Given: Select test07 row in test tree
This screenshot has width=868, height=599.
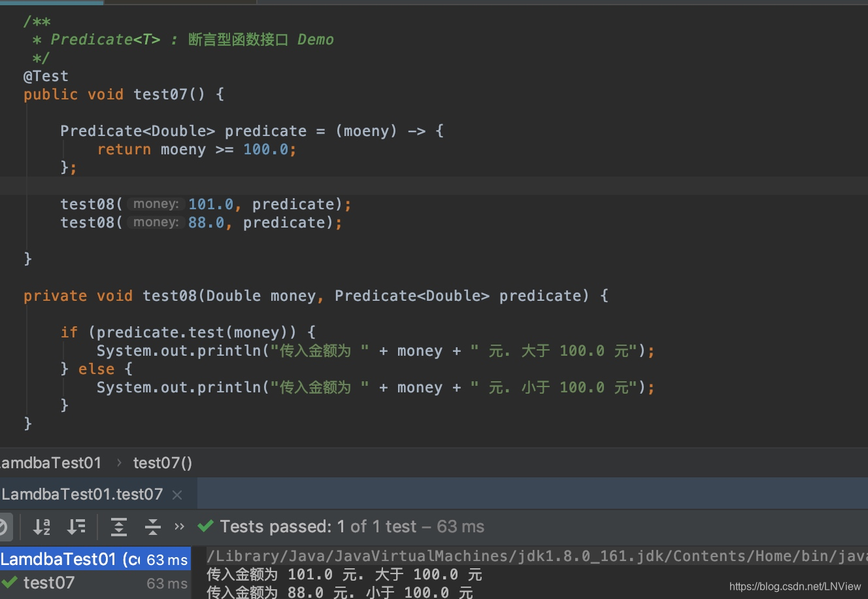Looking at the screenshot, I should click(x=95, y=583).
